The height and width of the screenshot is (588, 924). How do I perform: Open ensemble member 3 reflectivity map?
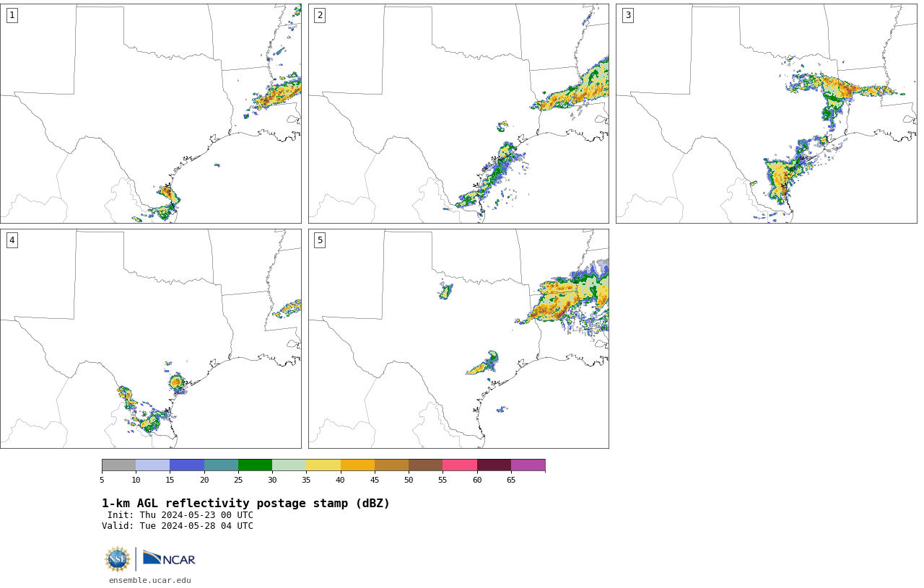[767, 113]
